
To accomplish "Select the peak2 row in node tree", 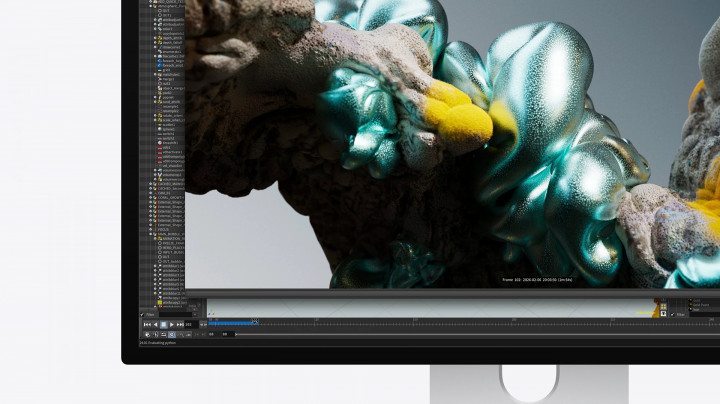I will pyautogui.click(x=162, y=93).
